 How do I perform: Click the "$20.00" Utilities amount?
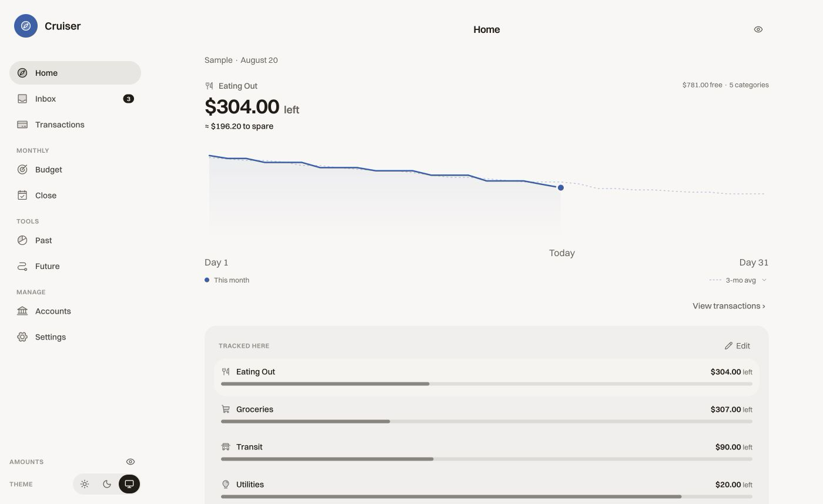point(728,485)
